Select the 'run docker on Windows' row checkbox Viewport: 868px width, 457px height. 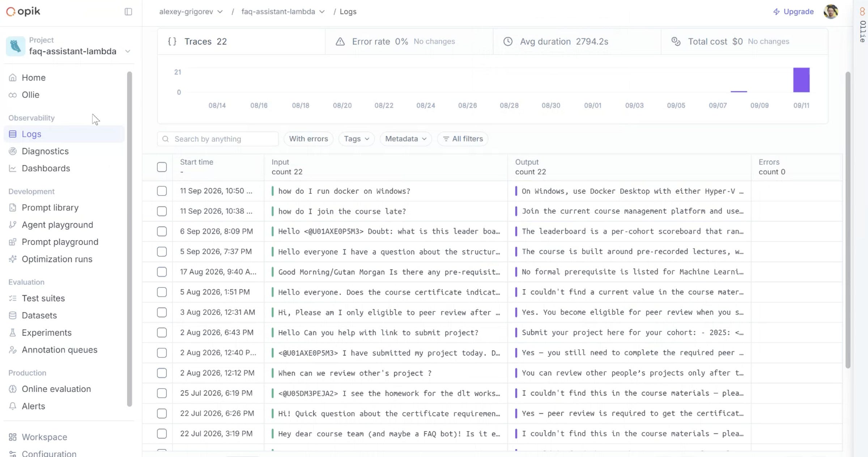click(x=162, y=191)
